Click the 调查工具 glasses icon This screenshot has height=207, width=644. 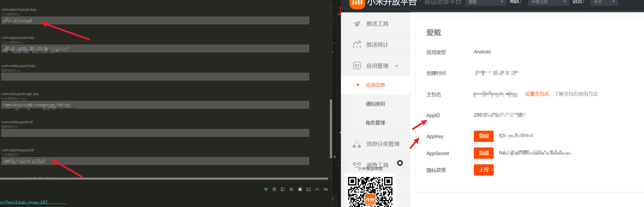[357, 165]
